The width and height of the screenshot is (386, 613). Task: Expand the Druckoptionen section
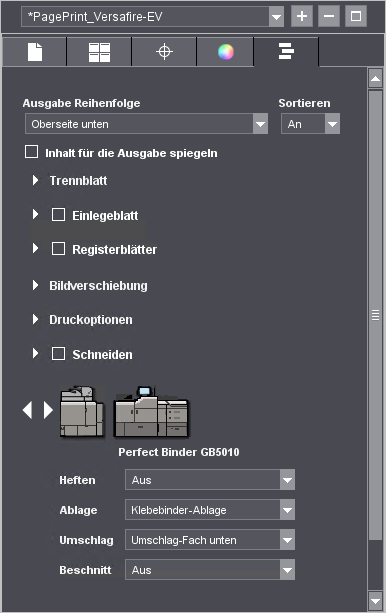[x=36, y=319]
